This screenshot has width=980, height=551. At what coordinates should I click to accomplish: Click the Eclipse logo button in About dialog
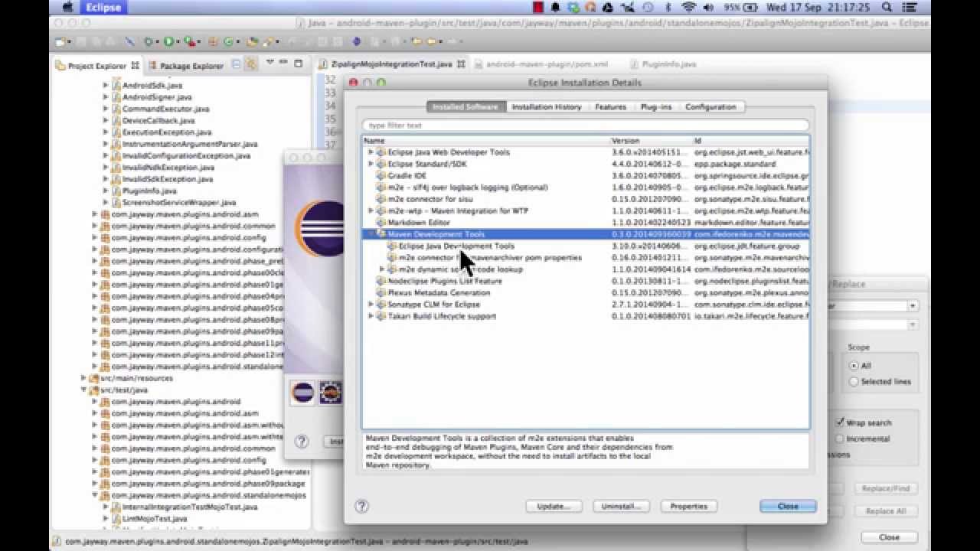[x=303, y=393]
